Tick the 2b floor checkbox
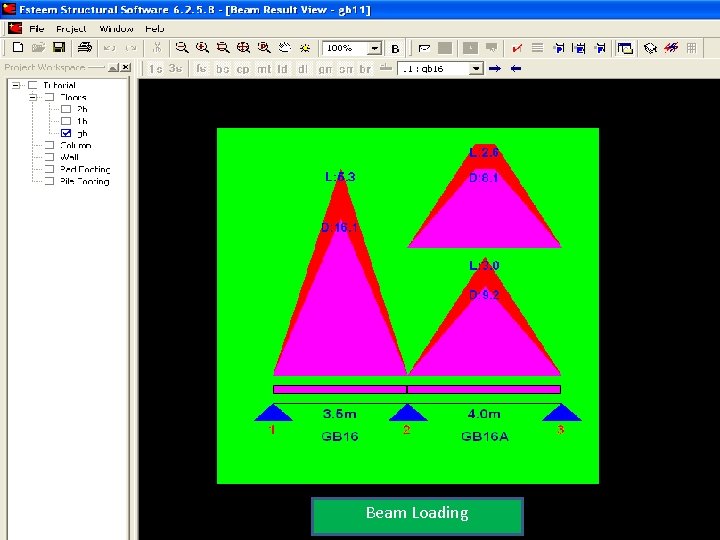 click(66, 109)
